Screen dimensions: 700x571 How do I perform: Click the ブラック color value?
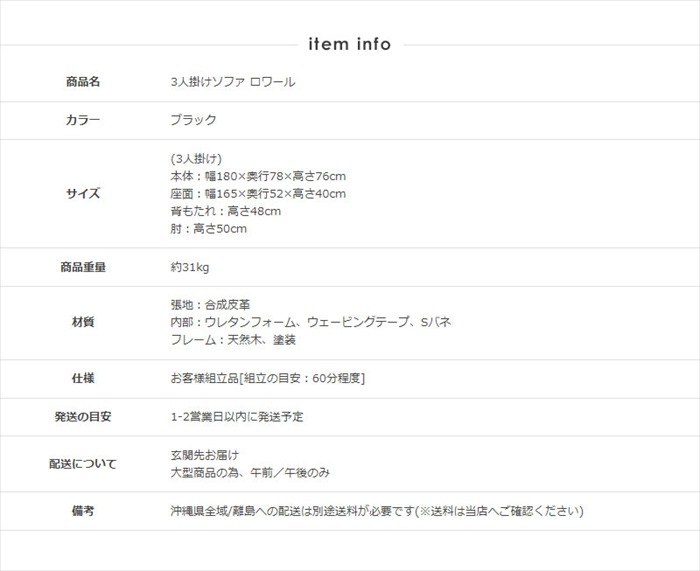coord(194,120)
